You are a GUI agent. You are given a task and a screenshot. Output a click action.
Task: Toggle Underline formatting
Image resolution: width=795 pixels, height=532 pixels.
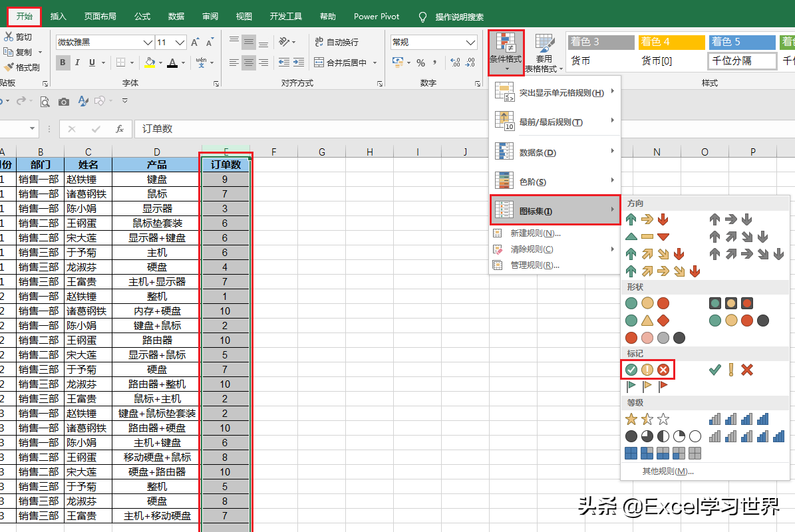coord(92,63)
